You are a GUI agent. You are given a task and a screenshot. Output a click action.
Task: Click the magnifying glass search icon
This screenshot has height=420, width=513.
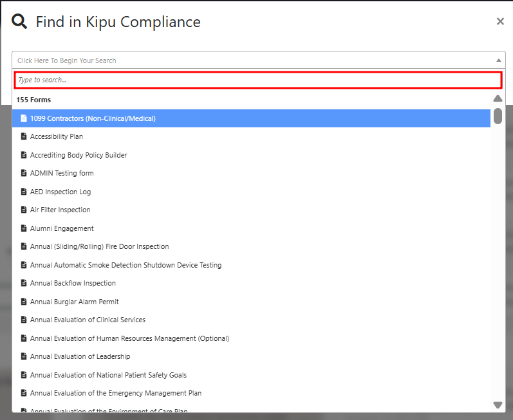20,22
